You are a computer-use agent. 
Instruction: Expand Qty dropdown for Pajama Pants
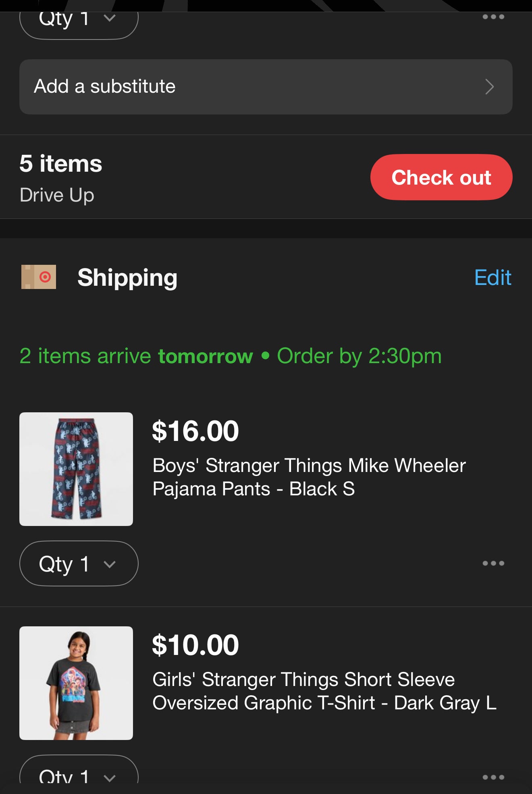point(79,563)
